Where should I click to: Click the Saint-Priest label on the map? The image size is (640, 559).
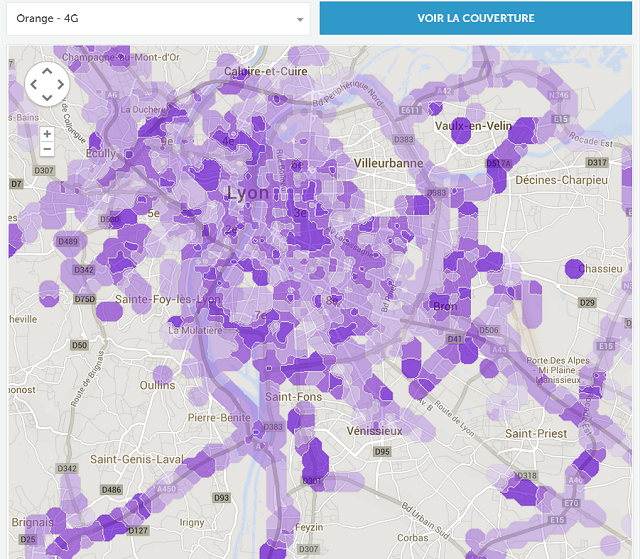[535, 433]
